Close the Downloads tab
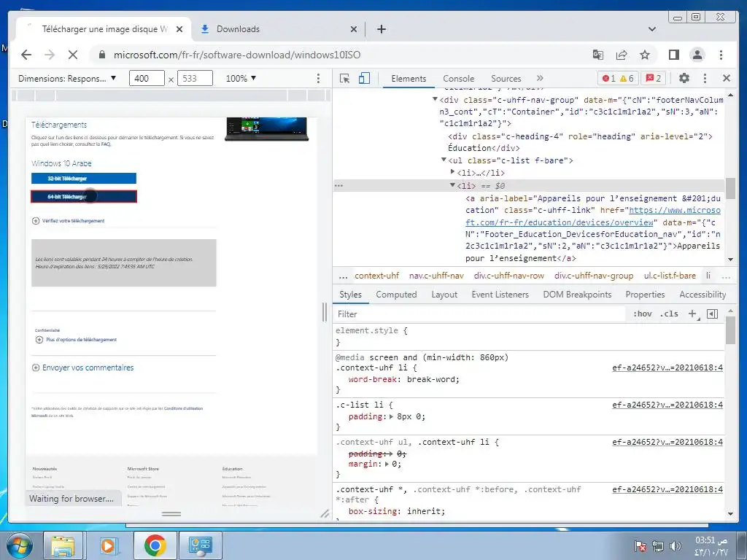 (354, 29)
